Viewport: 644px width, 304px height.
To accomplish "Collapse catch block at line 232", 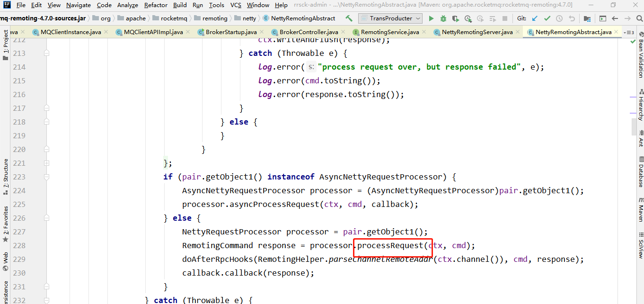I will click(x=46, y=300).
